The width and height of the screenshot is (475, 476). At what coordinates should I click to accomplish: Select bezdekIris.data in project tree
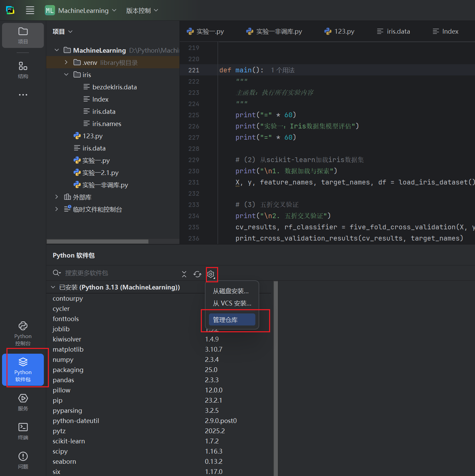click(110, 87)
